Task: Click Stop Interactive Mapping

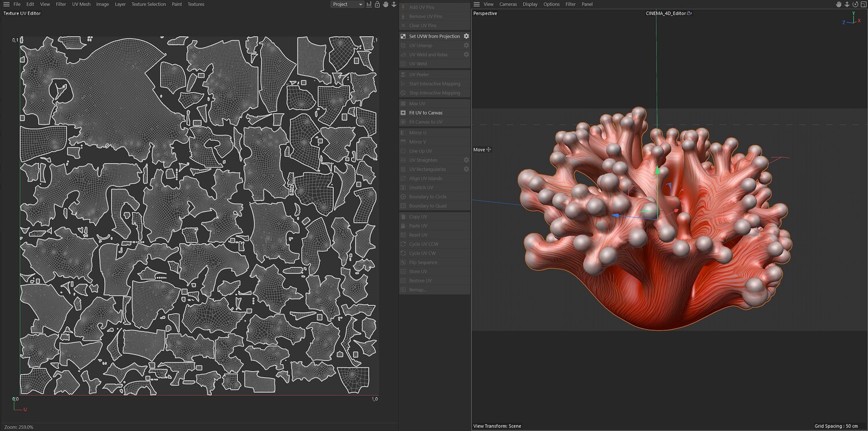Action: 435,93
